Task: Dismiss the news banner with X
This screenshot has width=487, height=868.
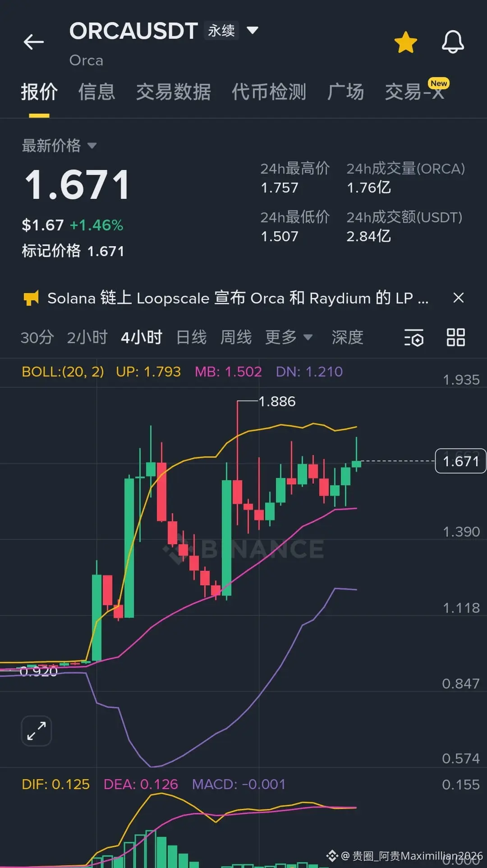Action: click(x=458, y=298)
